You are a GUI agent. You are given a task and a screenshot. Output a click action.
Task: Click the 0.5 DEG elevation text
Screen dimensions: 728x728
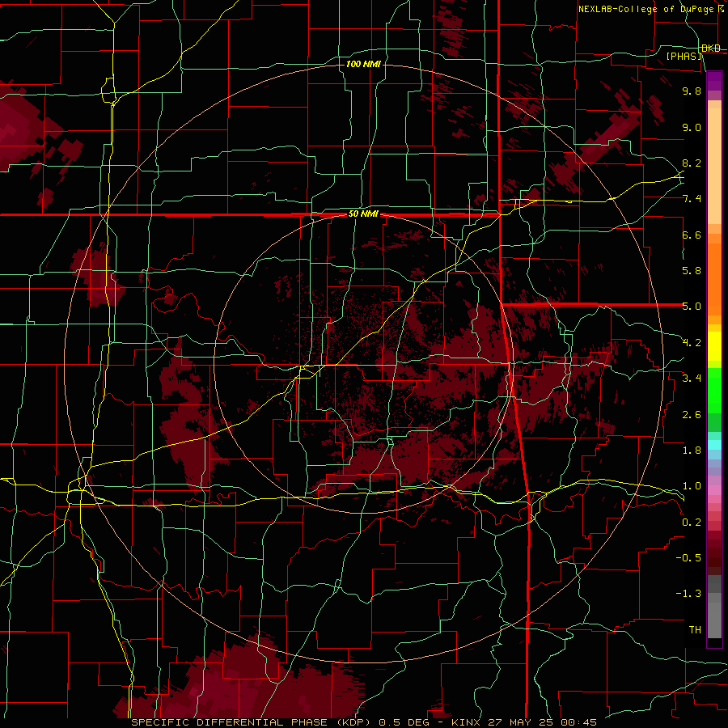coord(403,722)
